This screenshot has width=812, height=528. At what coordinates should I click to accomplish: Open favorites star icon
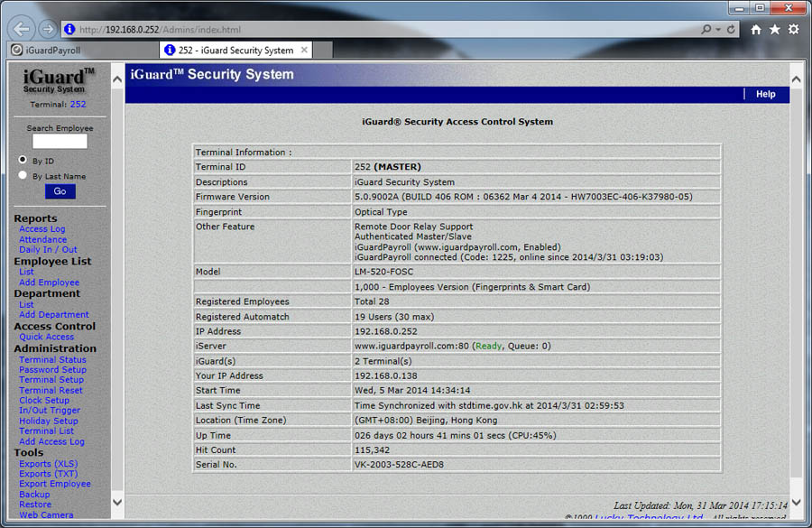point(775,30)
